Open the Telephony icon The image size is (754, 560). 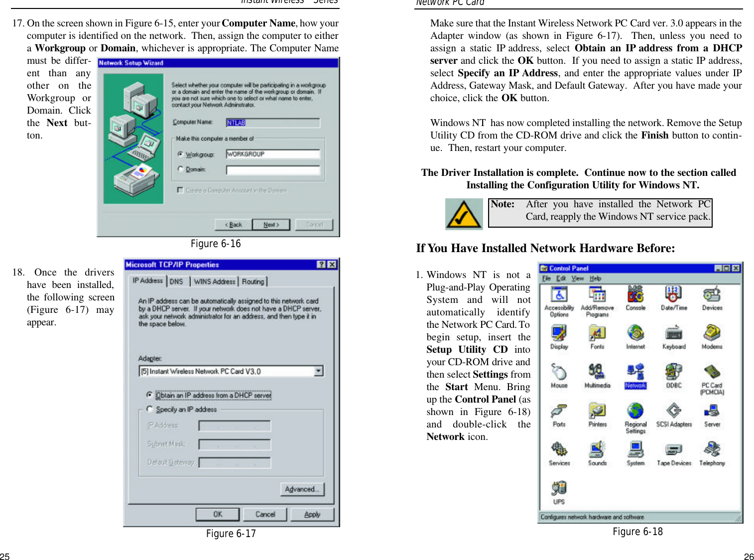712,454
